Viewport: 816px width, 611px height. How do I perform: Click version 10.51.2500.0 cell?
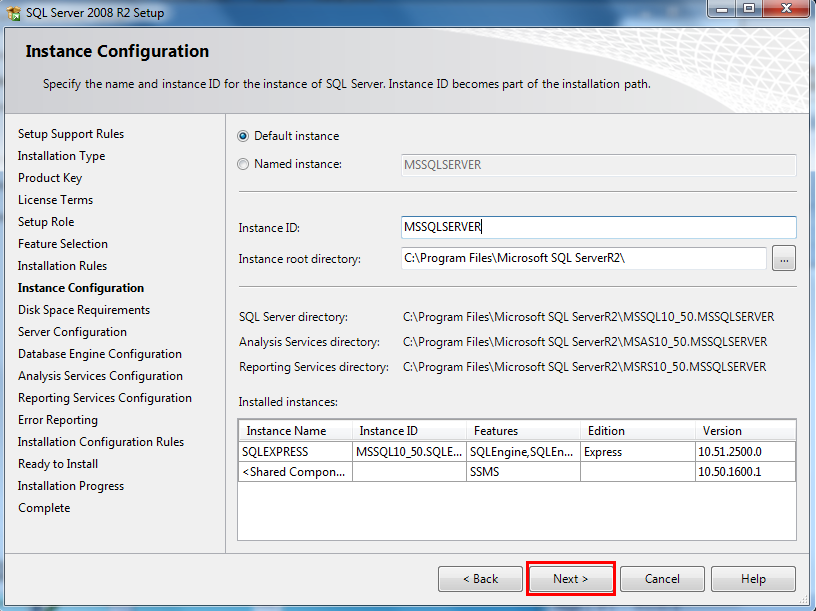click(745, 452)
